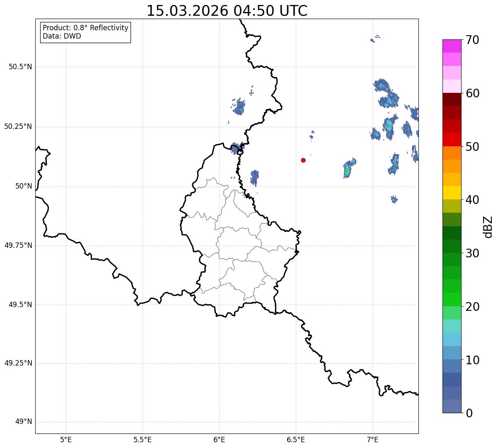
Task: Click the light cyan colorbar segment below 20
Action: [x=452, y=326]
